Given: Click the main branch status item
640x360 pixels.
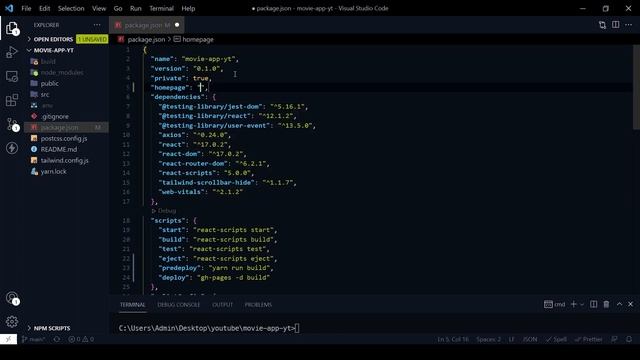Looking at the screenshot, I should (x=33, y=339).
